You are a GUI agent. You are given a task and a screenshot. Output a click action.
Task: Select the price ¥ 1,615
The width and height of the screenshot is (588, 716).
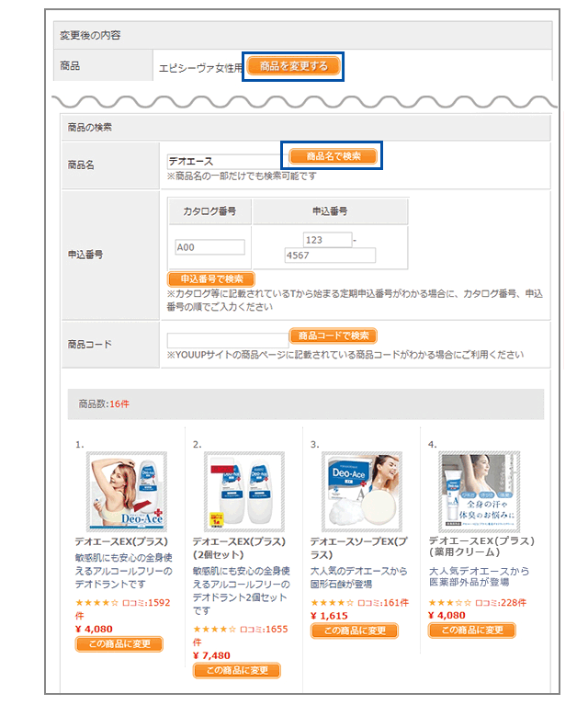(329, 616)
